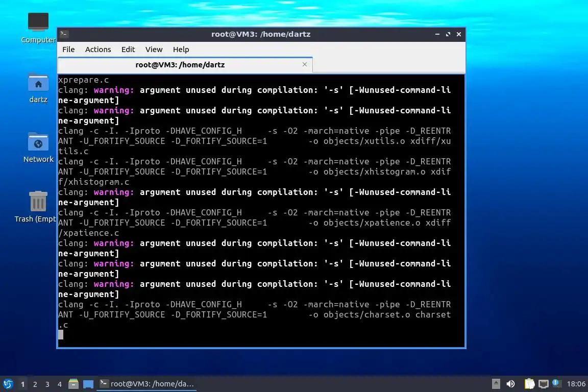Click 'objects/charset.o' in terminal output

click(367, 315)
